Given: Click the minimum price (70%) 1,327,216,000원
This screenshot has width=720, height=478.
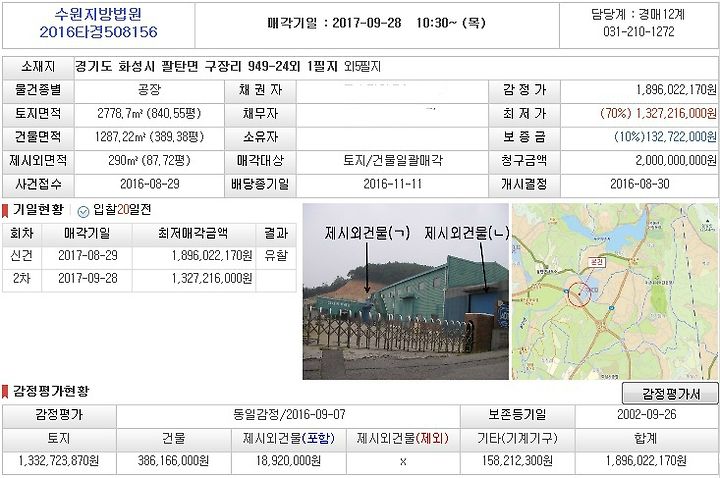Looking at the screenshot, I should click(x=658, y=113).
